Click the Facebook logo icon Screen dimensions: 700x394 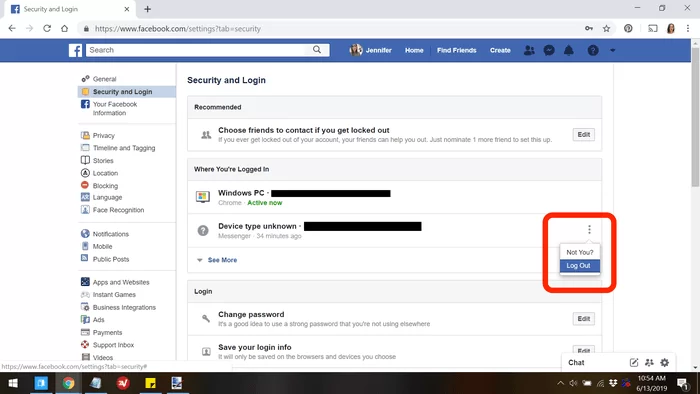coord(75,50)
